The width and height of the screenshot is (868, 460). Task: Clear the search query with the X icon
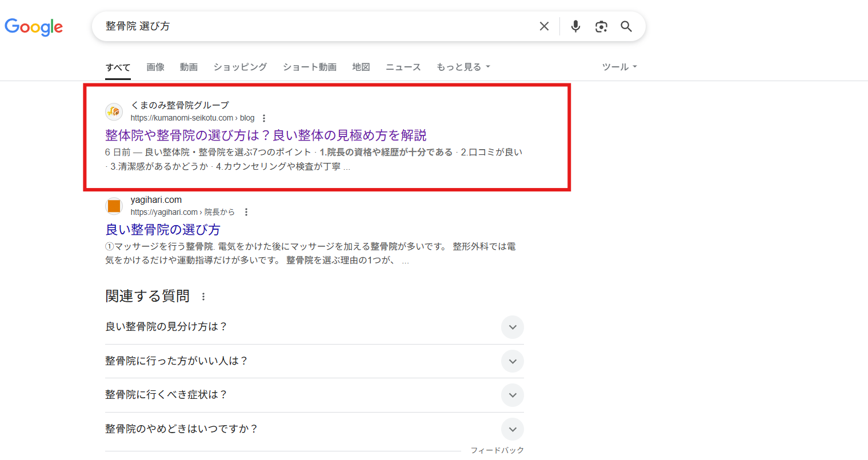pyautogui.click(x=543, y=26)
